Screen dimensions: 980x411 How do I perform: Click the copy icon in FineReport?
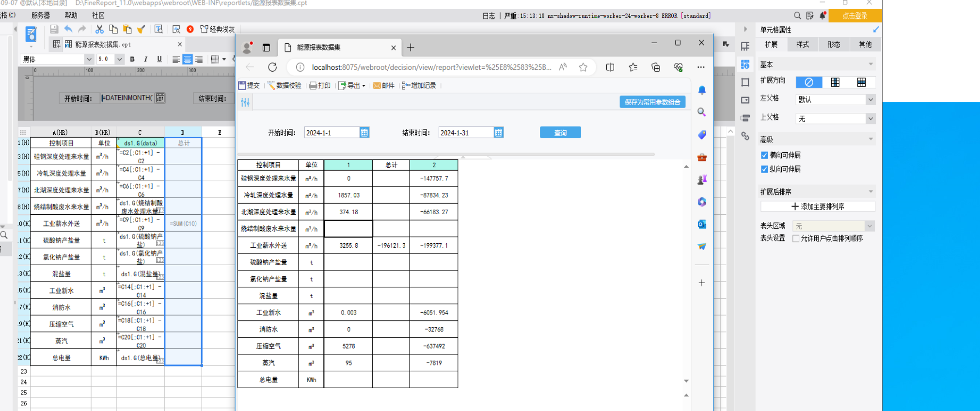[x=113, y=29]
